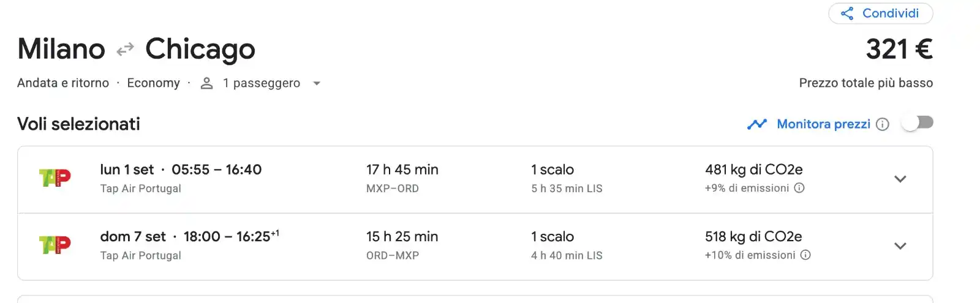Click the passenger person icon
980x303 pixels.
(x=207, y=83)
